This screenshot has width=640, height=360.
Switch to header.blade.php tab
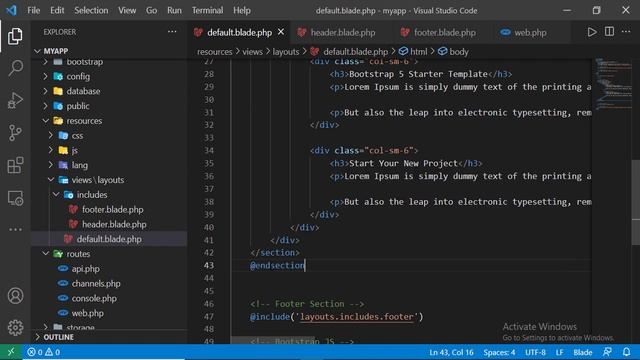pos(341,32)
